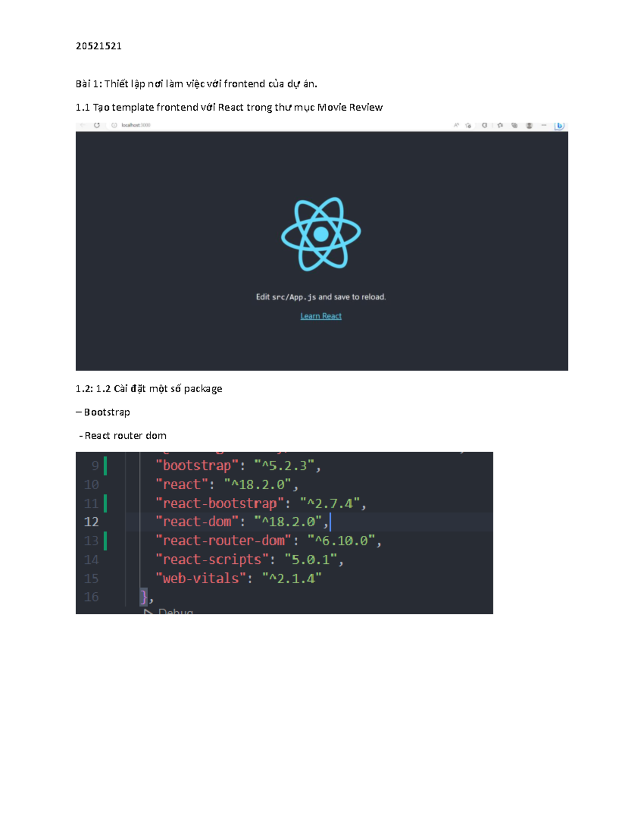
Task: Expand the closing brace fold on line 16
Action: click(x=145, y=596)
